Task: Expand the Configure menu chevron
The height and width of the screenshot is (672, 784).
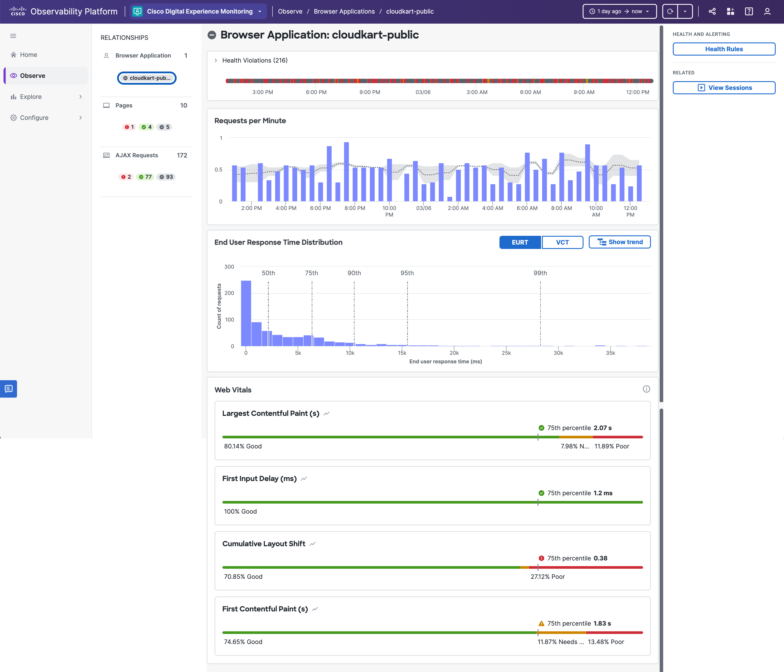Action: tap(81, 118)
